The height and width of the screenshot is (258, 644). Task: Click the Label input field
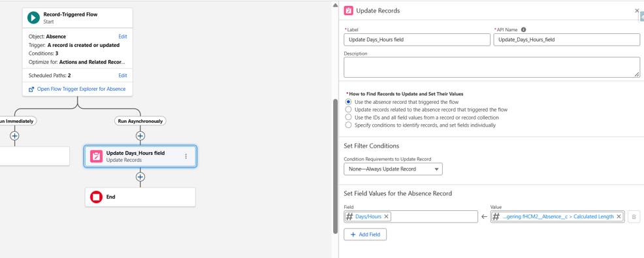[417, 39]
